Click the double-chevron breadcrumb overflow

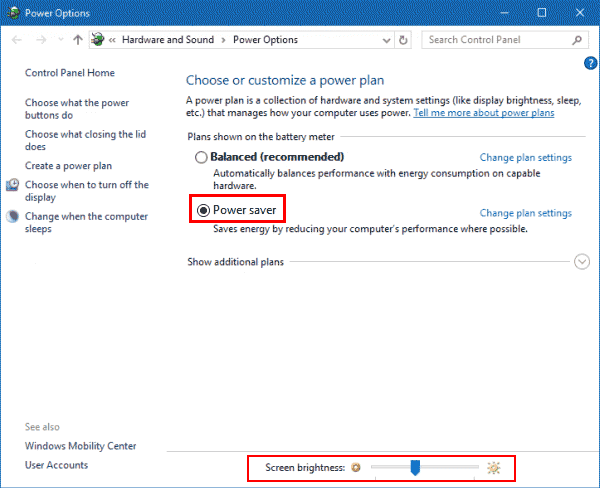pos(112,40)
